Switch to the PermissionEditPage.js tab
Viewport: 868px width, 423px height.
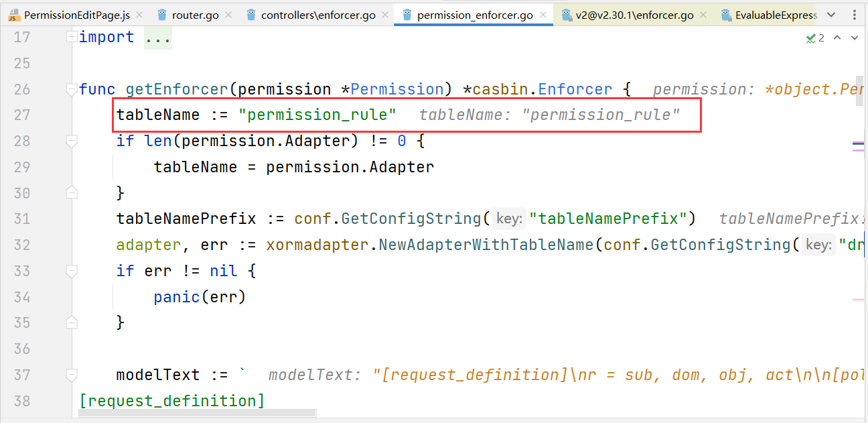(x=74, y=13)
